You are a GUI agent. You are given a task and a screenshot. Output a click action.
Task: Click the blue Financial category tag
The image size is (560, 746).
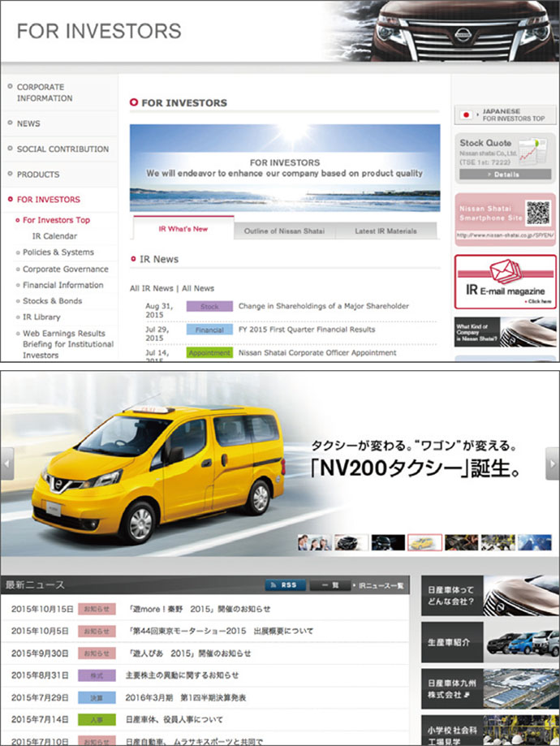[209, 330]
